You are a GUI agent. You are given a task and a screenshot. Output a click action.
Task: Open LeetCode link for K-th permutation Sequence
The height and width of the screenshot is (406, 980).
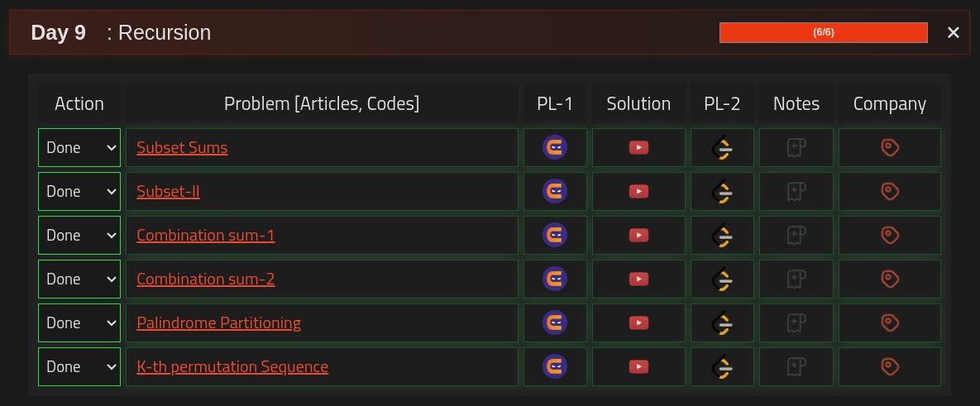[722, 366]
